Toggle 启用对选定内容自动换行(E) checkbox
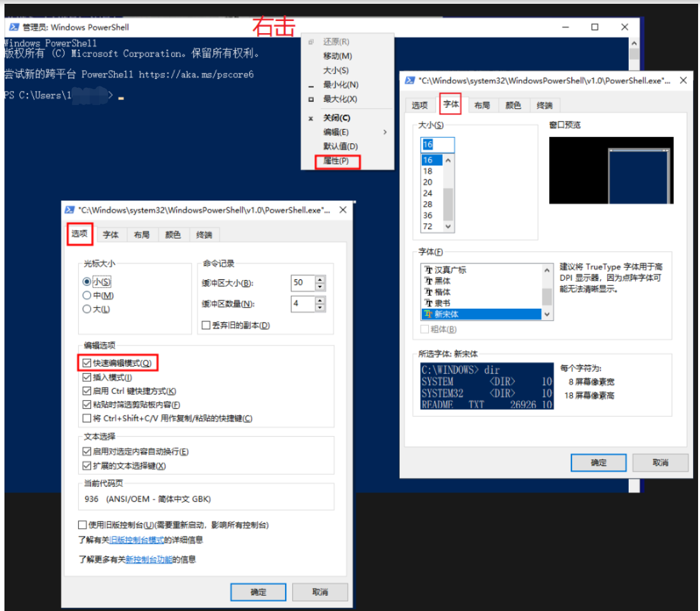 87,451
